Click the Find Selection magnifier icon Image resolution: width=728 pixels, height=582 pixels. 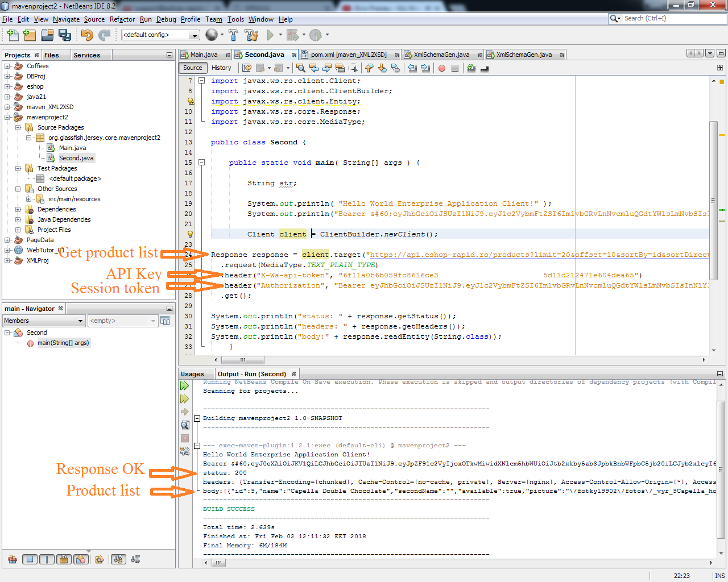point(301,68)
